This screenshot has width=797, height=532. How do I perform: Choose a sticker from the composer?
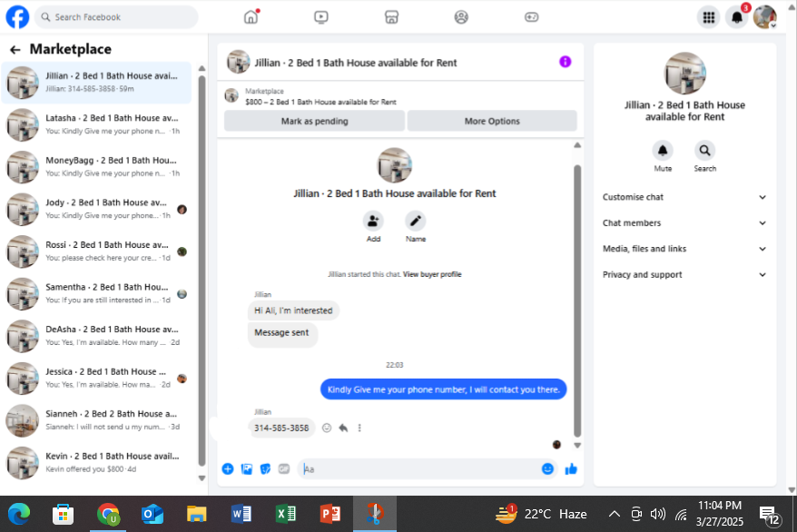point(265,469)
